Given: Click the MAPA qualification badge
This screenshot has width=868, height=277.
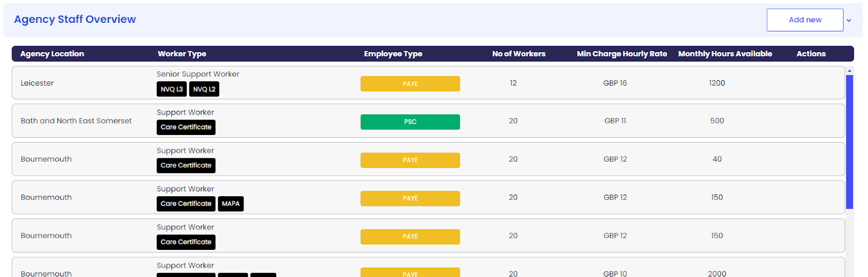Looking at the screenshot, I should [231, 204].
